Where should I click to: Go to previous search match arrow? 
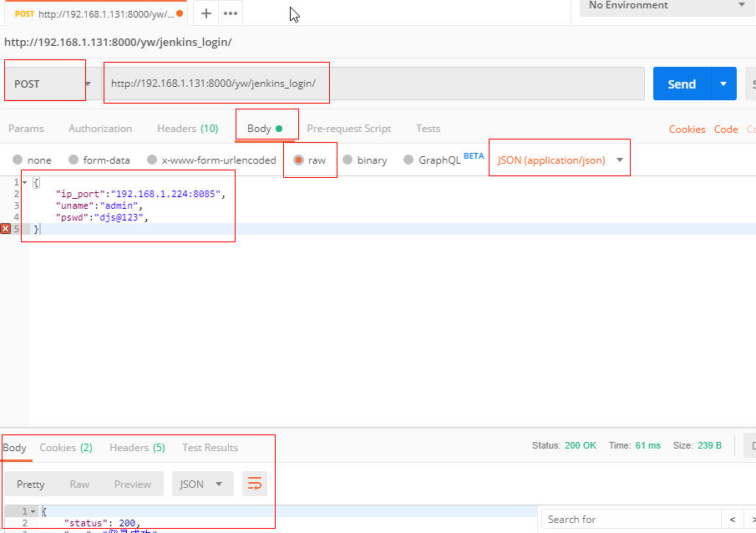pyautogui.click(x=733, y=520)
